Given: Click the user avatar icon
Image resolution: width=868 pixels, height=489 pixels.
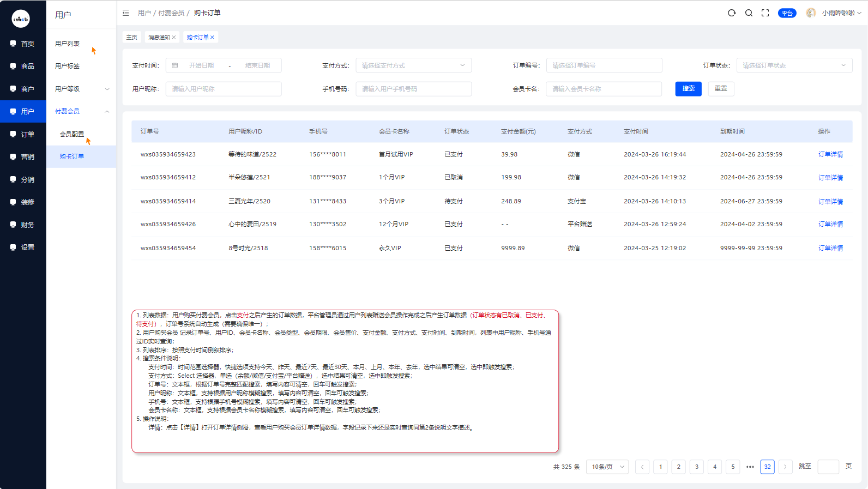Looking at the screenshot, I should click(x=811, y=13).
